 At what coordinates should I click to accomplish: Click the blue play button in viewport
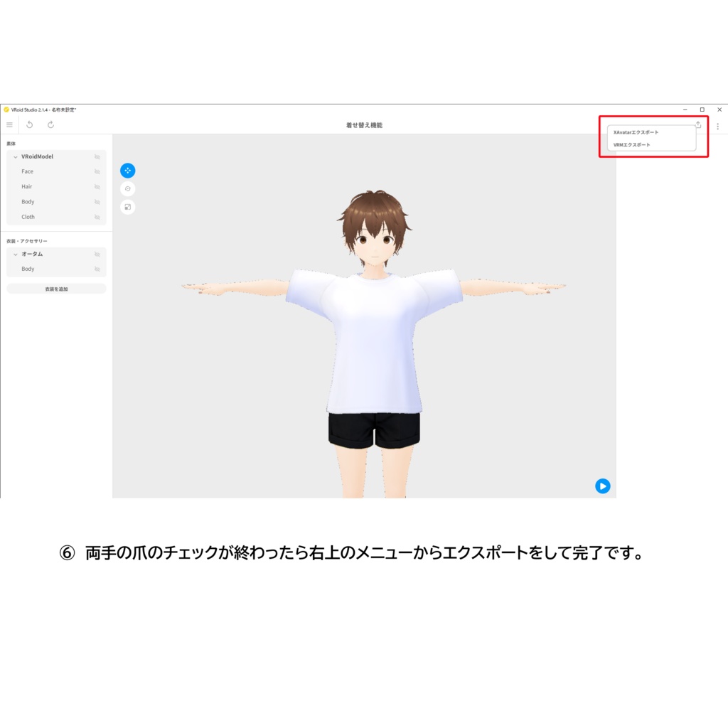(603, 486)
